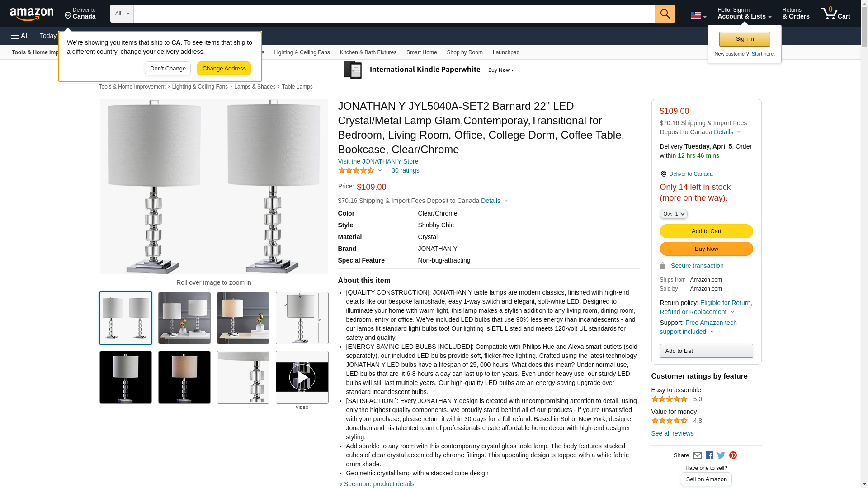Viewport: 868px width, 488px height.
Task: Visit the JONATHAN Y Store link
Action: [378, 161]
